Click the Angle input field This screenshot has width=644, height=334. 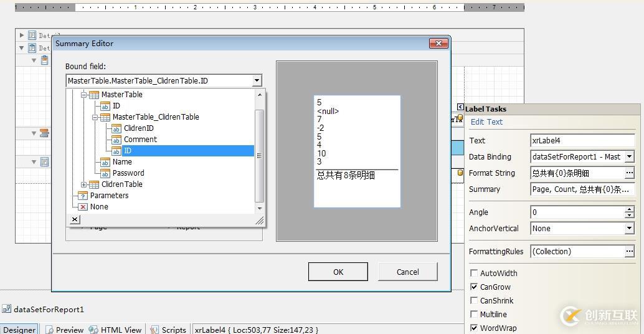tap(577, 212)
